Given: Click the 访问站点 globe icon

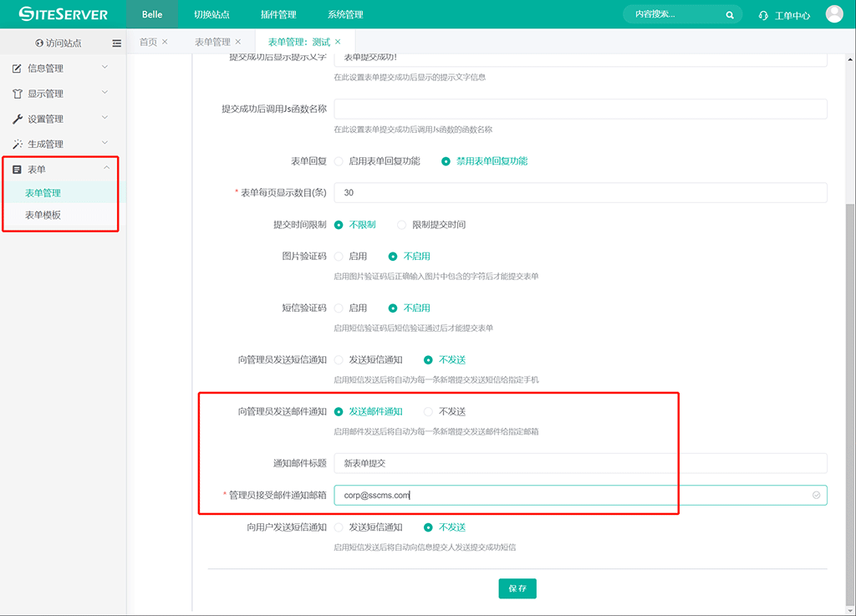Looking at the screenshot, I should 39,43.
